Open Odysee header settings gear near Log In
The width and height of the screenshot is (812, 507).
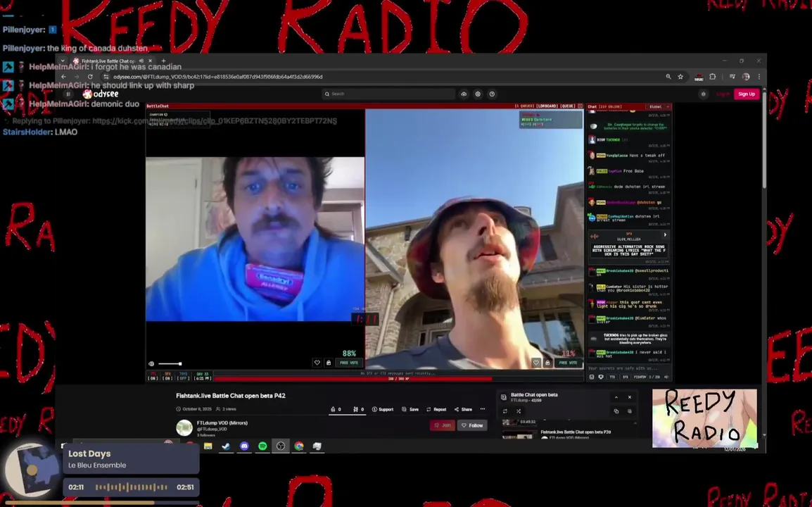[x=703, y=94]
